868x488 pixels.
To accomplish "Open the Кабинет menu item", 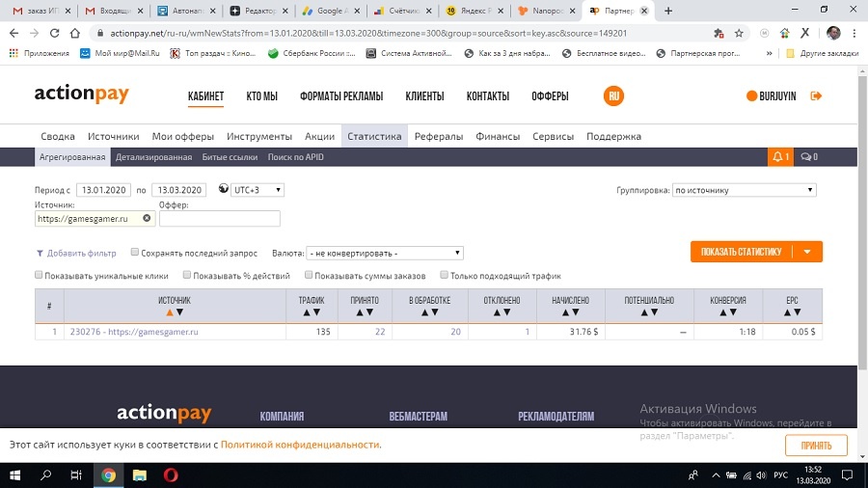I will (206, 96).
